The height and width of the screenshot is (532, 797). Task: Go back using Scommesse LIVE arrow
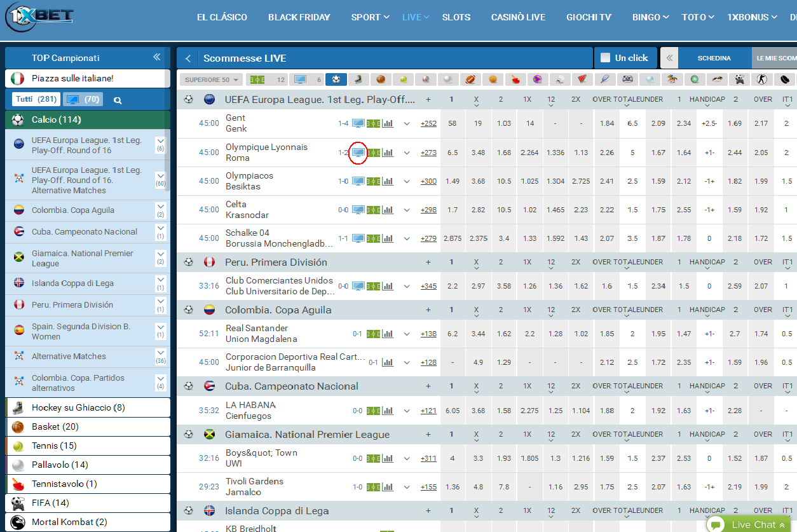(188, 58)
